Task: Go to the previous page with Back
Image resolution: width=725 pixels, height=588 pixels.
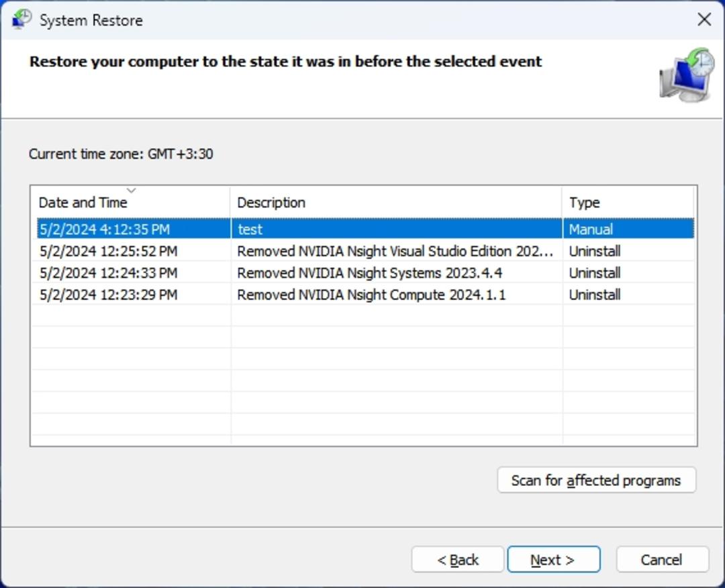Action: click(x=457, y=559)
